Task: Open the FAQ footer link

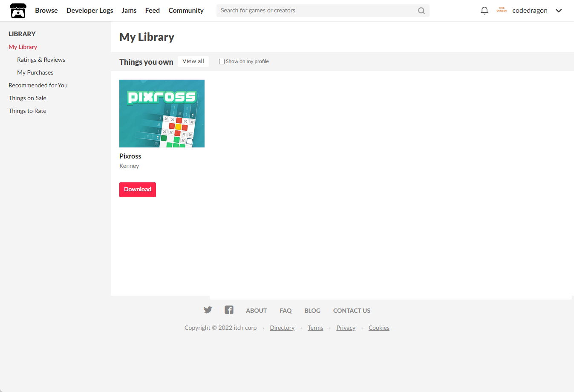Action: (x=286, y=311)
